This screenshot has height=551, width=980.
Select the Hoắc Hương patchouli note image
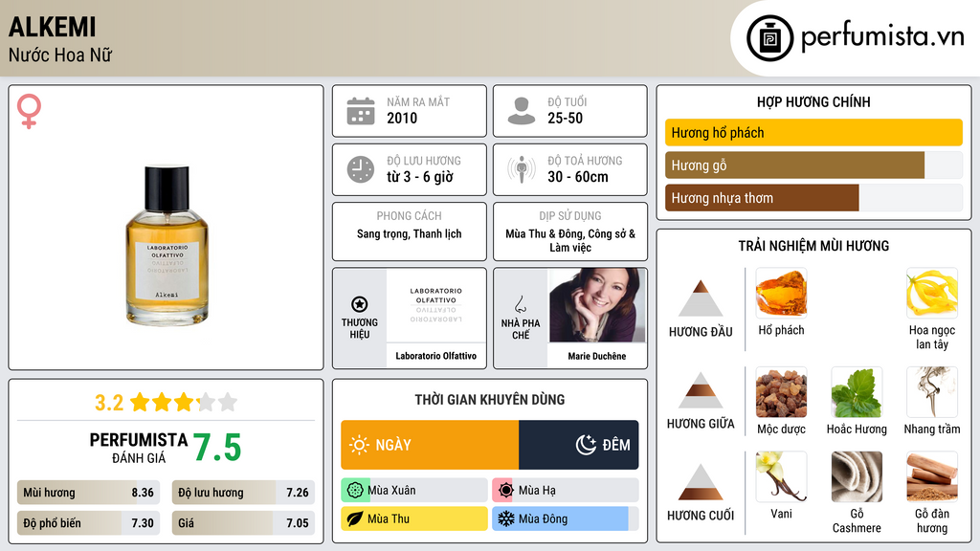[857, 392]
